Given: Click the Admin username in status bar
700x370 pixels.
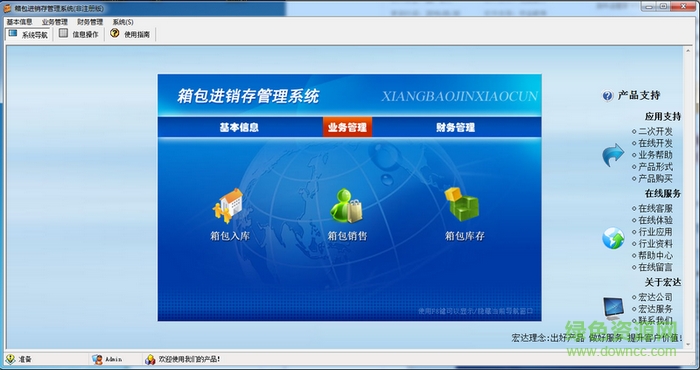Looking at the screenshot, I should coord(113,359).
